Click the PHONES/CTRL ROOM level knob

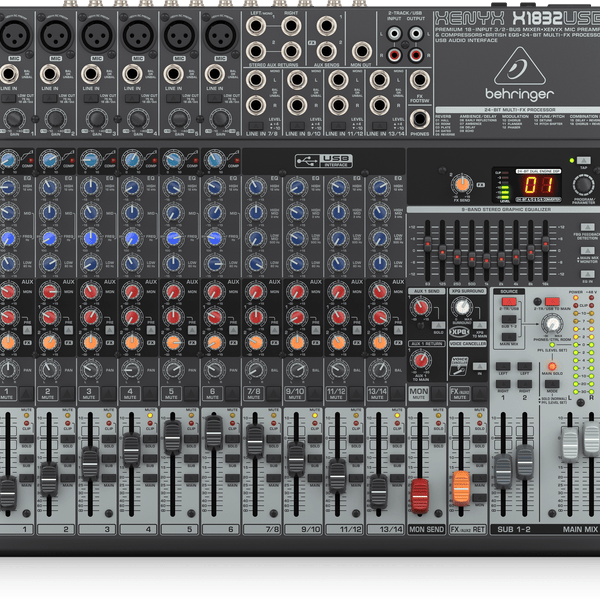[x=552, y=324]
